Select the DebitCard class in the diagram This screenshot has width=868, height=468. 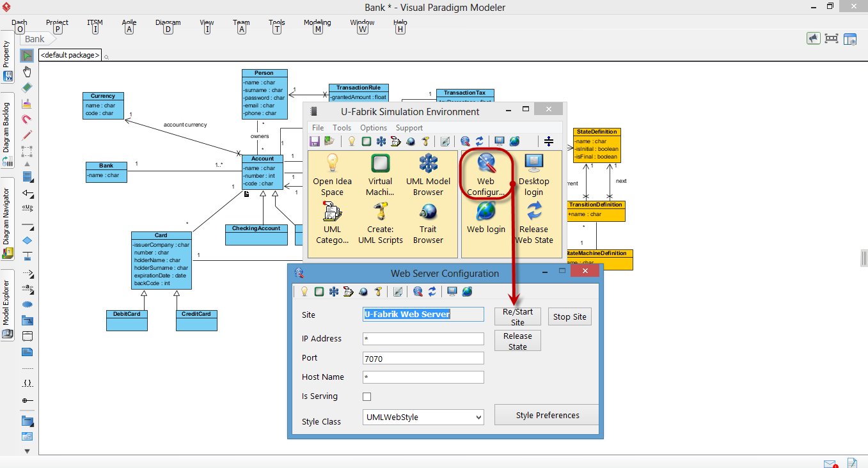coord(127,320)
